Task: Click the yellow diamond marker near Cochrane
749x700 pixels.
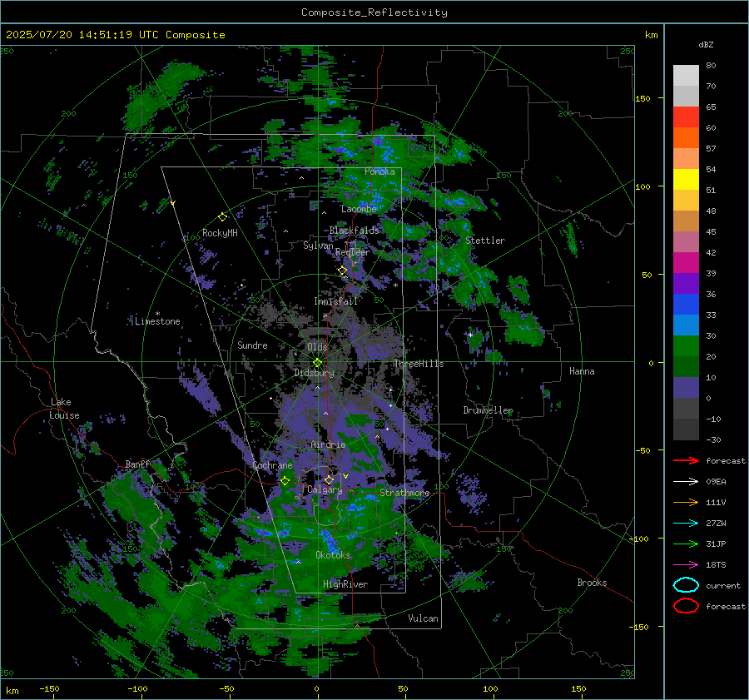Action: pyautogui.click(x=285, y=481)
